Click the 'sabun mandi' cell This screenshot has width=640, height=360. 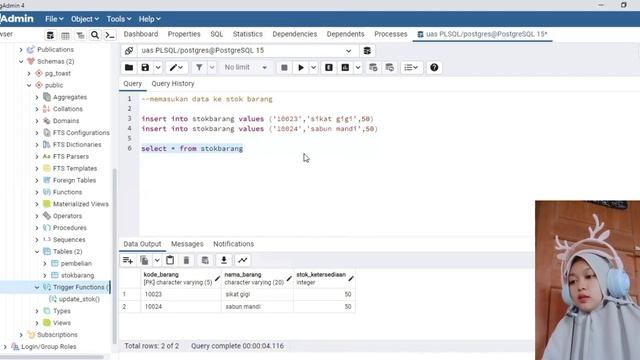[257, 307]
